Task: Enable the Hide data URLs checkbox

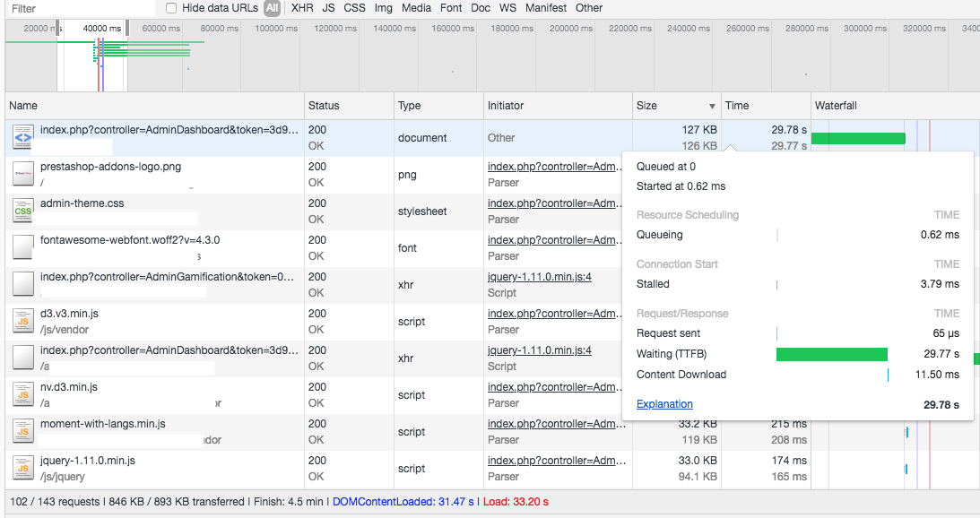Action: point(170,8)
